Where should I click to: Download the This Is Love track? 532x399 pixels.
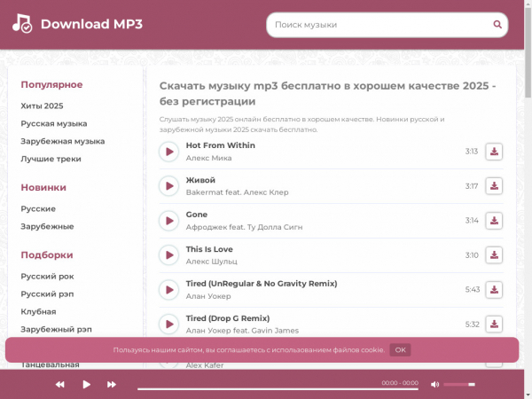(x=494, y=255)
